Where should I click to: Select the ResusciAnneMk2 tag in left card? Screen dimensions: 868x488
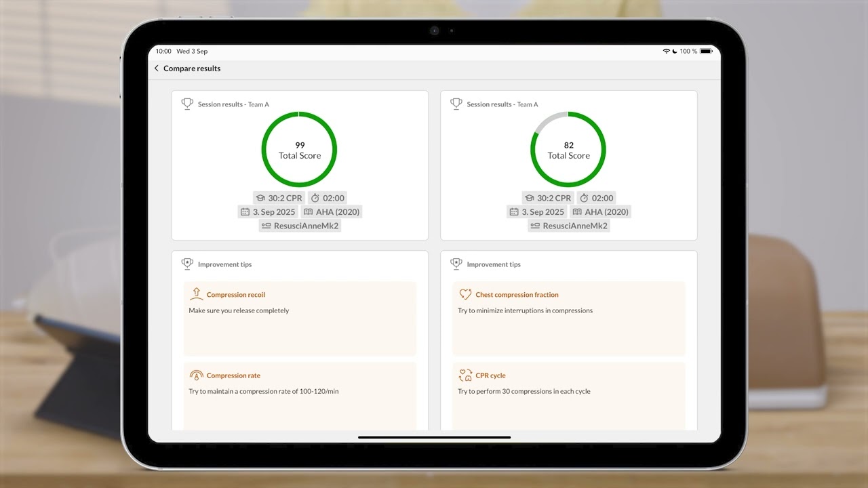(x=300, y=226)
